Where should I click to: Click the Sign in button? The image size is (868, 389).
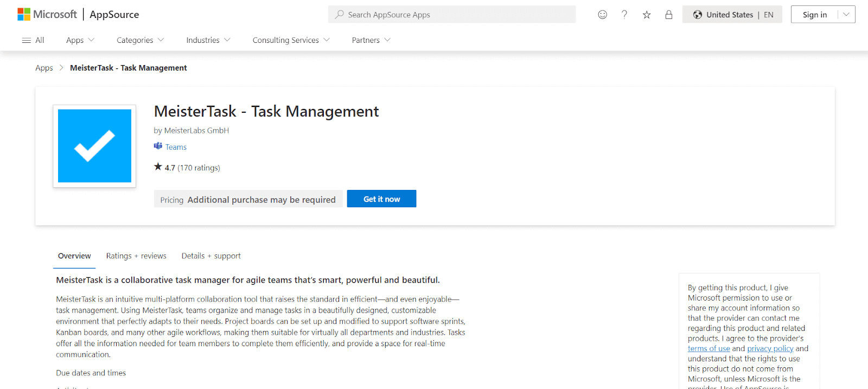(x=814, y=15)
